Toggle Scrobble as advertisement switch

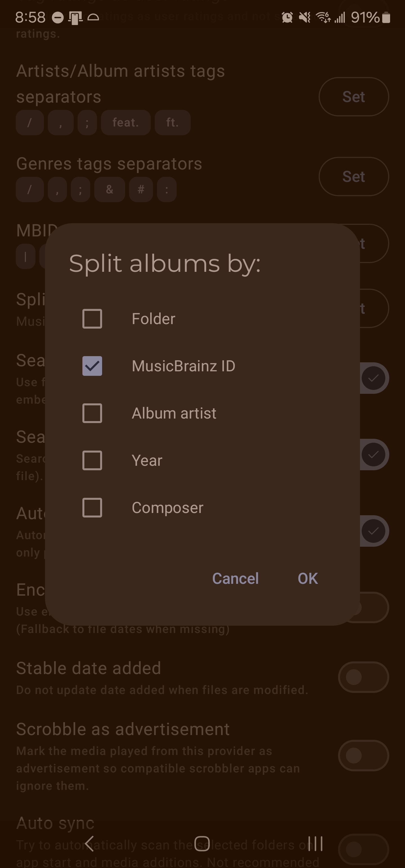(364, 756)
